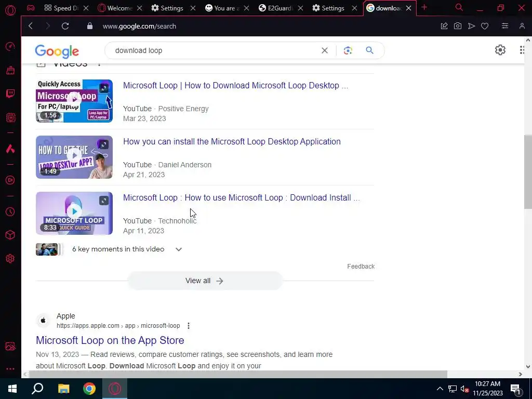Search by image with Google Lens
The image size is (532, 399).
coord(348,50)
